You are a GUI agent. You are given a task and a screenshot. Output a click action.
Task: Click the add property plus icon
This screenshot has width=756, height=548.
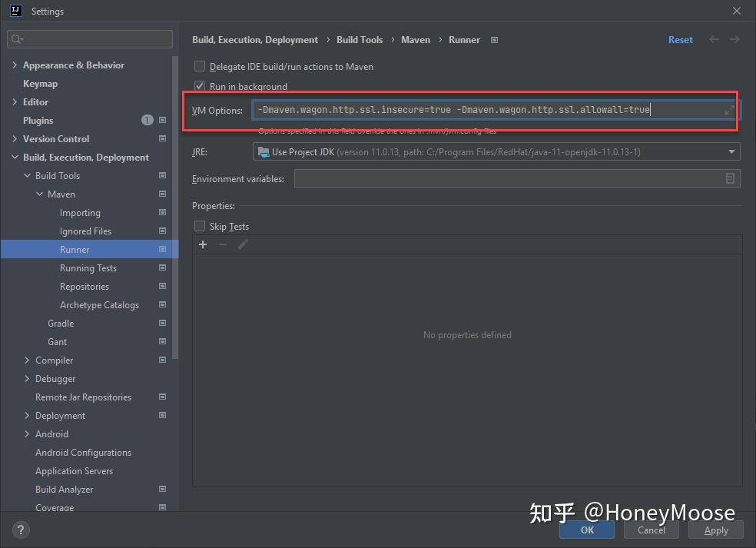pyautogui.click(x=202, y=244)
